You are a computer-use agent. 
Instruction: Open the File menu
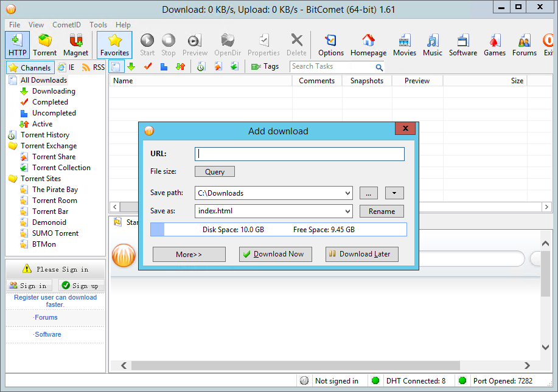click(x=15, y=25)
